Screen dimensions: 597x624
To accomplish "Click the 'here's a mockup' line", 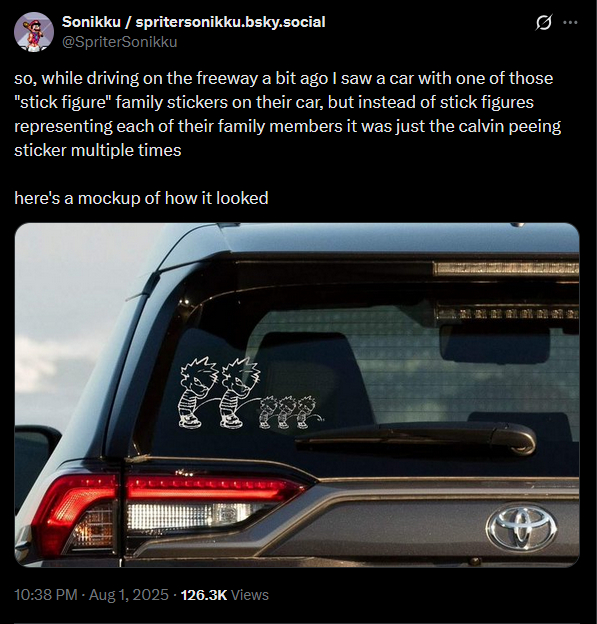I will (x=141, y=198).
